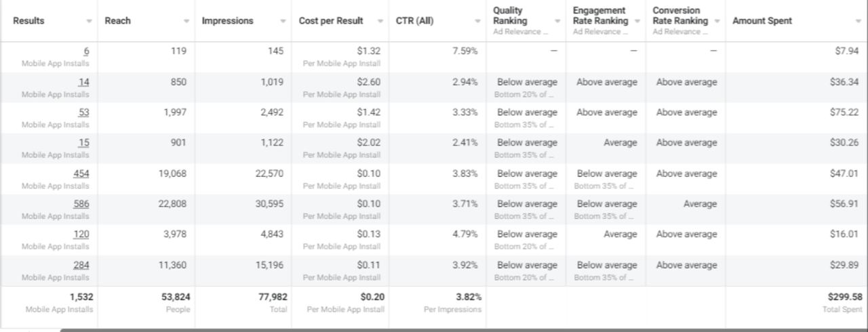Open the Conversion Rate Ranking column arrow

[x=717, y=21]
